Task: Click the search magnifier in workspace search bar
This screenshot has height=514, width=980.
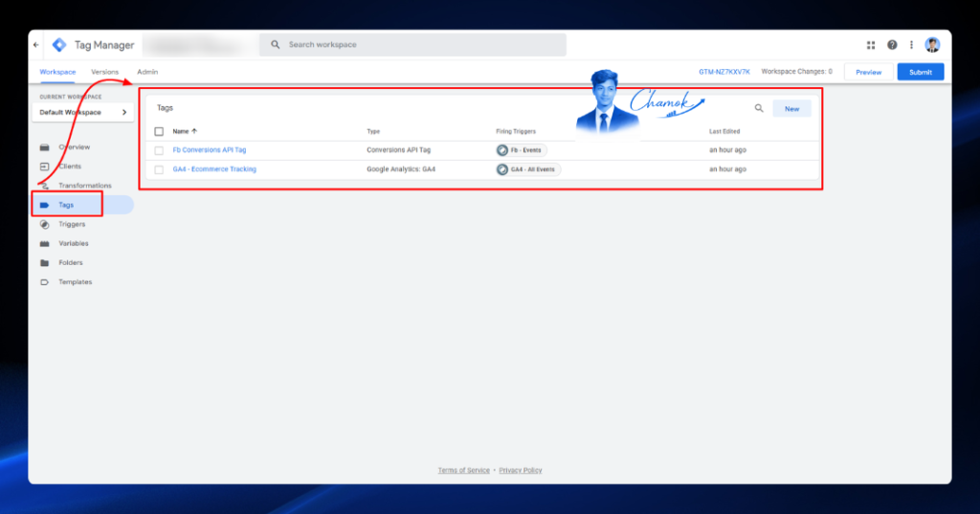Action: click(x=275, y=45)
